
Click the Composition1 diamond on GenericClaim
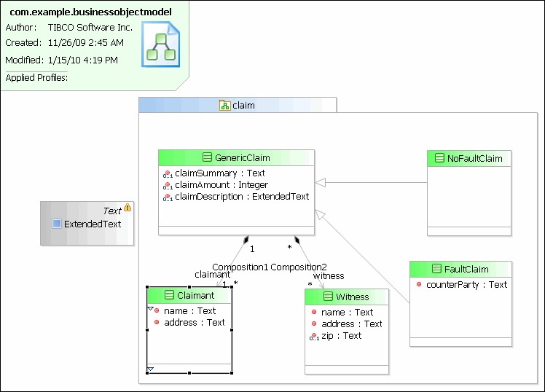click(x=246, y=239)
